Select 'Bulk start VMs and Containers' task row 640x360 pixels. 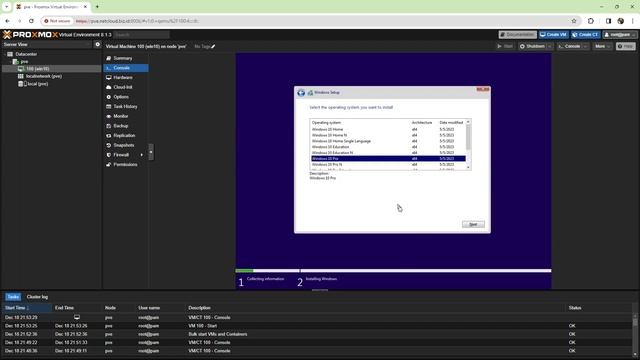[317, 334]
